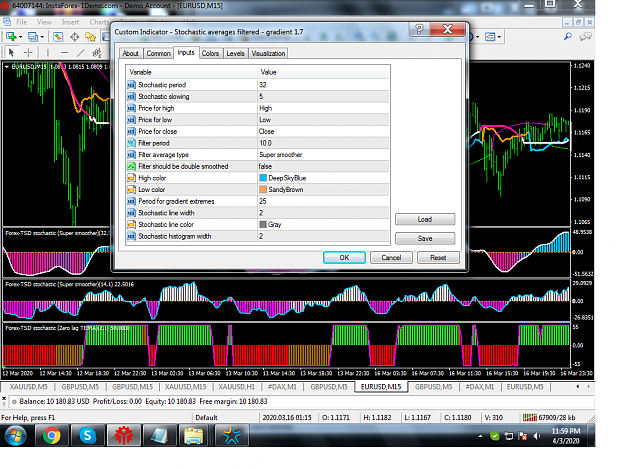Click the Profiles toolbar icon

coord(33,37)
